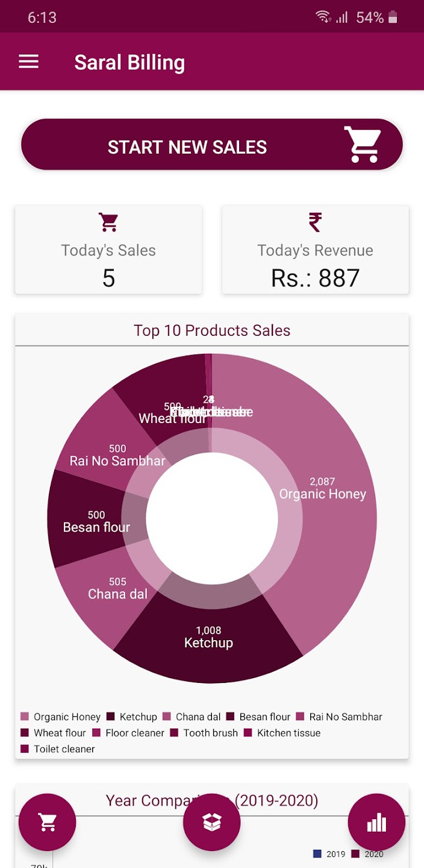424x868 pixels.
Task: Open the Today's Revenue card
Action: [315, 250]
